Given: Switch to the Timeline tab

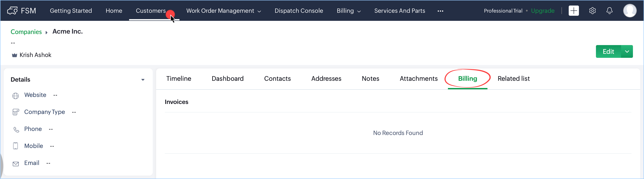Looking at the screenshot, I should (x=178, y=78).
